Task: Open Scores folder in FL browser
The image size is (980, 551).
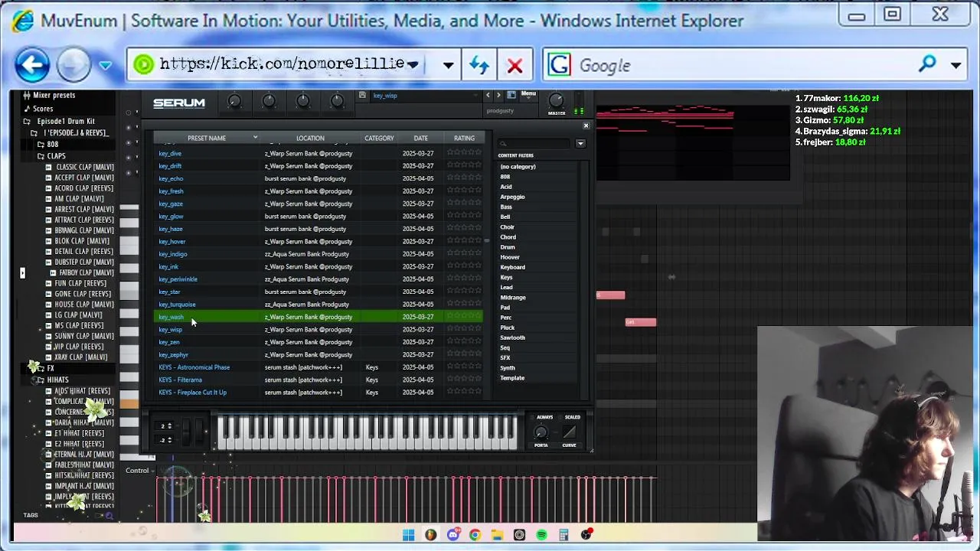Action: point(43,109)
